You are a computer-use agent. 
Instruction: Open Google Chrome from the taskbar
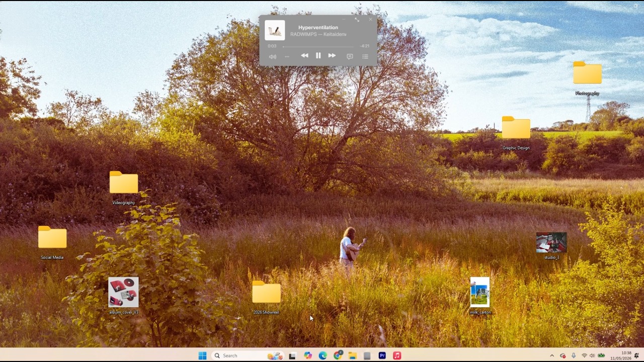point(338,355)
